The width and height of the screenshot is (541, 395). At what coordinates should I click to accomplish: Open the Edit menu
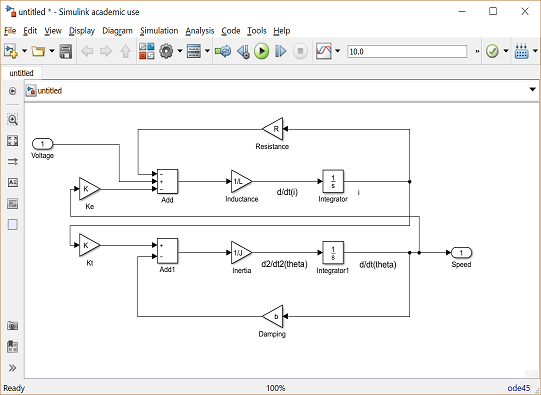[x=30, y=31]
